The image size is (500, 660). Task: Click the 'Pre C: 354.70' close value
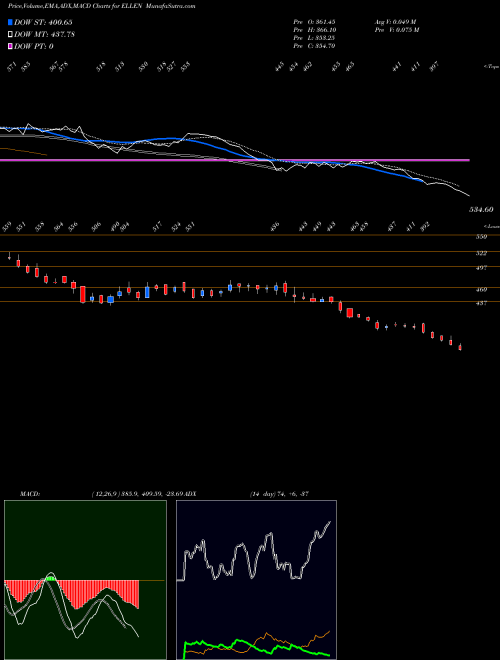pyautogui.click(x=314, y=46)
